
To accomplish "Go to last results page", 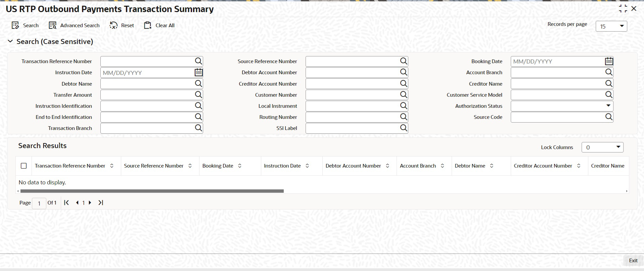I will point(101,202).
